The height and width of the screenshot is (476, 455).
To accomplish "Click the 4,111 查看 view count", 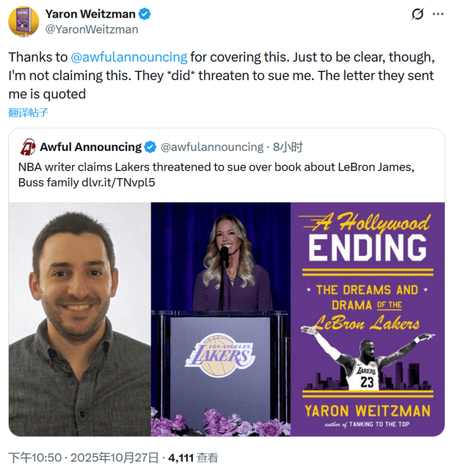I will click(193, 458).
